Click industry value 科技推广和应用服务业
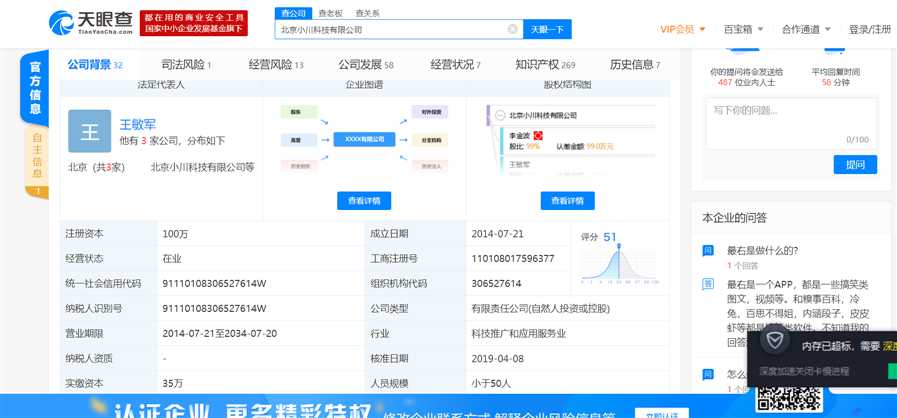The image size is (897, 418). point(518,333)
